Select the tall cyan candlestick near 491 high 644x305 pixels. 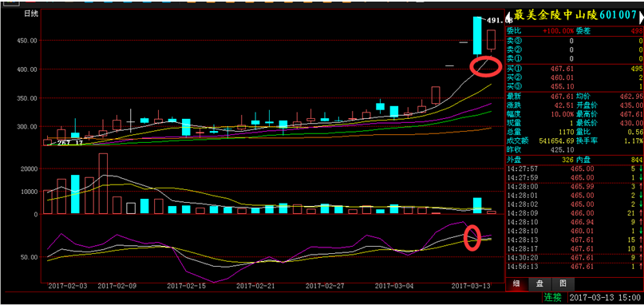coord(477,35)
